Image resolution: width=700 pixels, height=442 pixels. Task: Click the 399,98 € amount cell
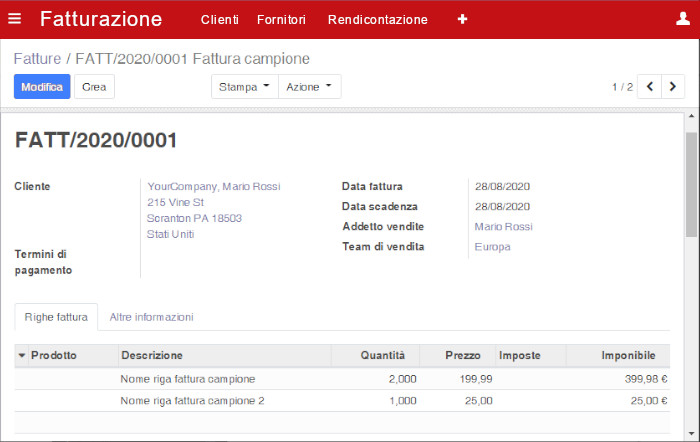(646, 379)
